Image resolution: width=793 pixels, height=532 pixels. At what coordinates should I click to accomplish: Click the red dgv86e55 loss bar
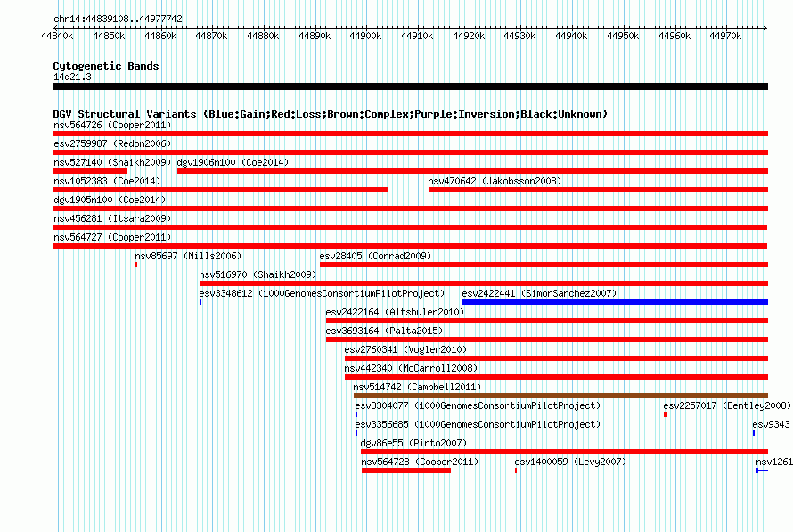[564, 452]
